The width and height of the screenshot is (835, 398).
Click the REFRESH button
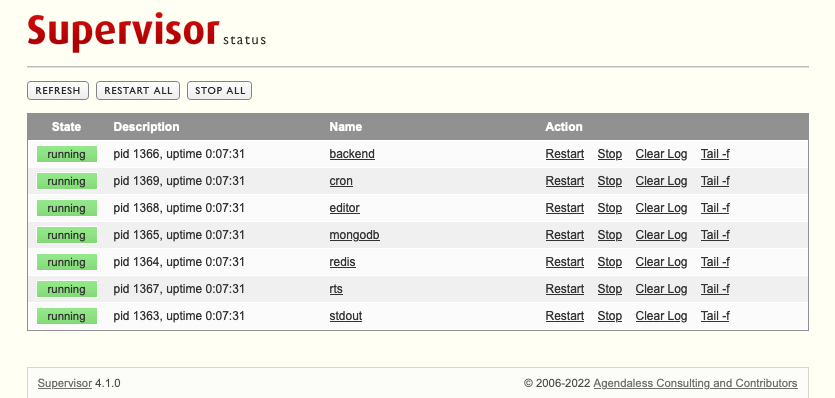tap(58, 91)
